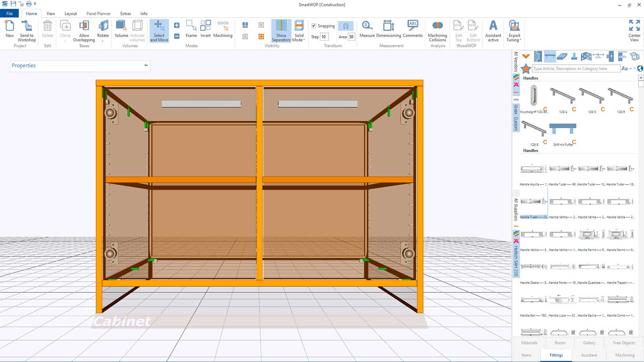Select the hinge fittings category icon

(538, 56)
